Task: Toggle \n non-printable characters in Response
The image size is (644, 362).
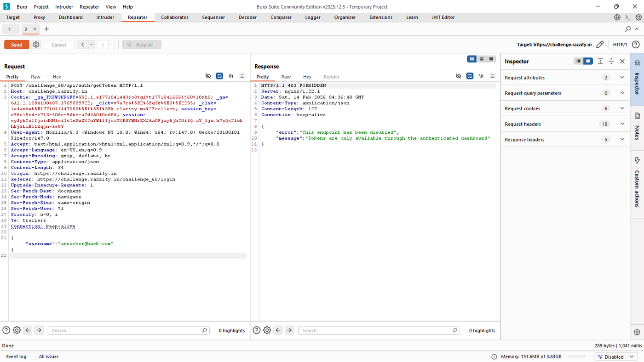Action: click(x=481, y=76)
